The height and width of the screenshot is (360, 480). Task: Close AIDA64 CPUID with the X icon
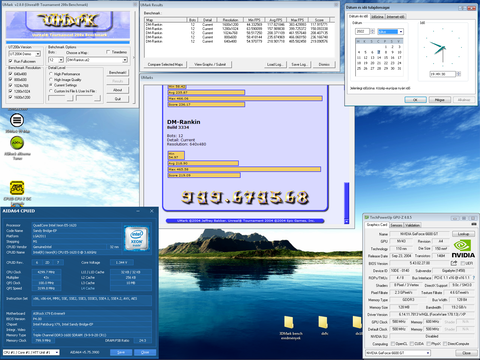pos(152,211)
